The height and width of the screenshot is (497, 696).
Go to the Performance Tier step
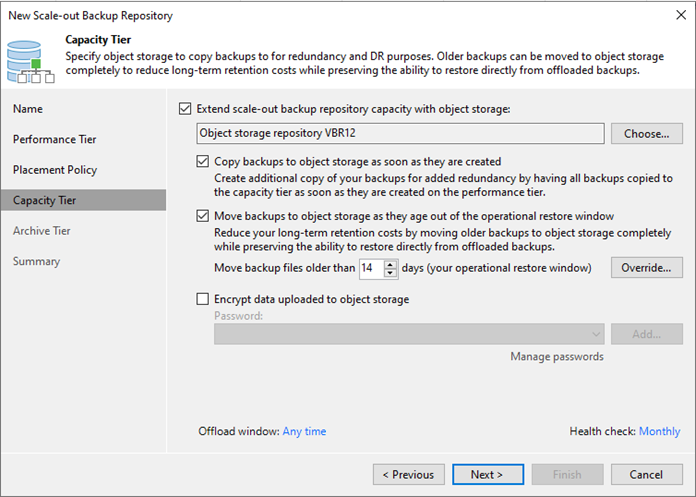(x=55, y=139)
